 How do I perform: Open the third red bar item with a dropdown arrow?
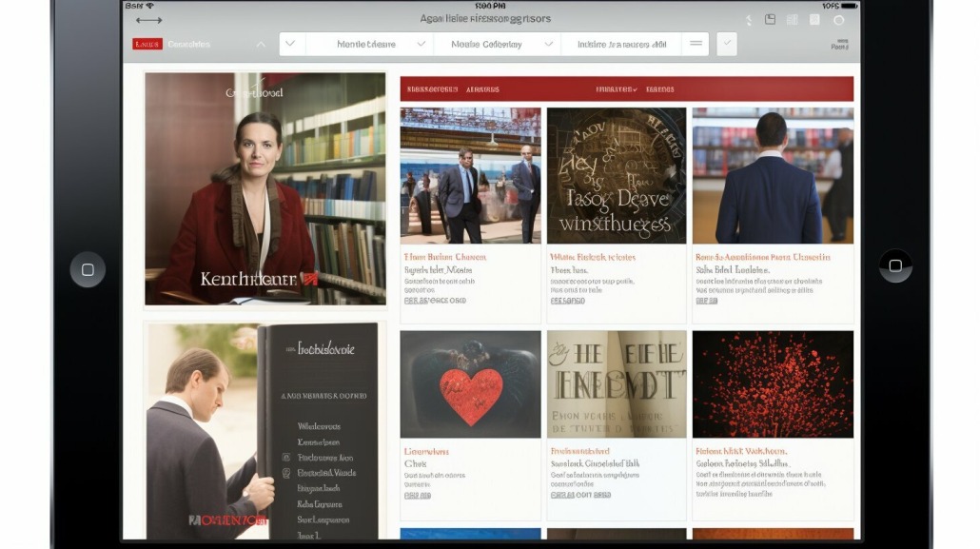(x=617, y=89)
